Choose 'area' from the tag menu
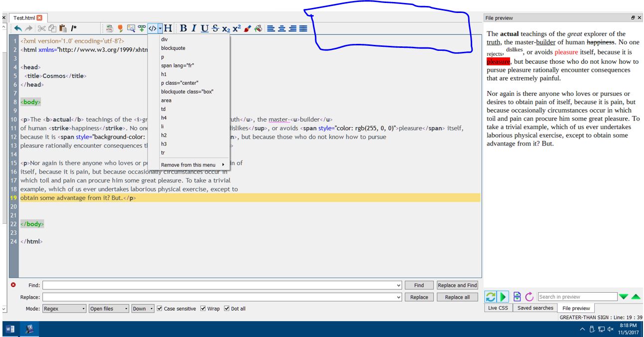Screen dimensions: 644x337 point(166,100)
